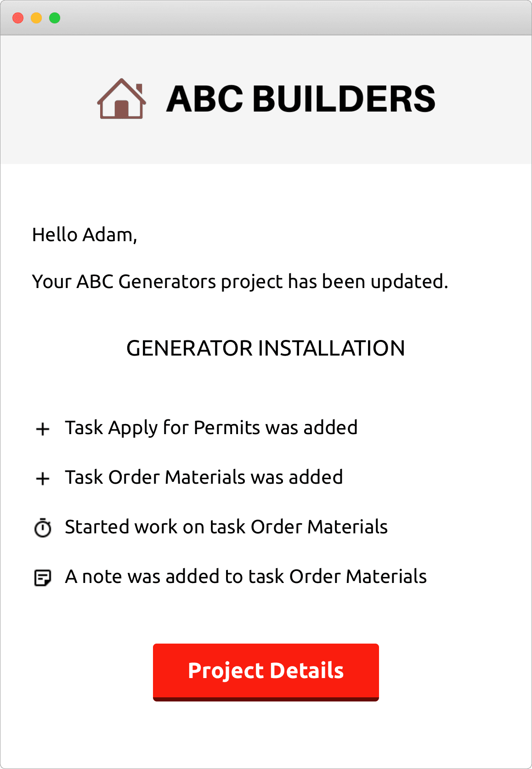This screenshot has height=769, width=532.
Task: Click the Hello Adam greeting text
Action: click(85, 235)
